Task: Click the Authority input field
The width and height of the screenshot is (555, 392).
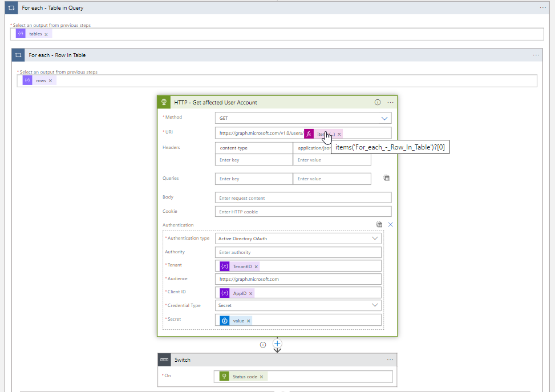Action: pyautogui.click(x=298, y=252)
